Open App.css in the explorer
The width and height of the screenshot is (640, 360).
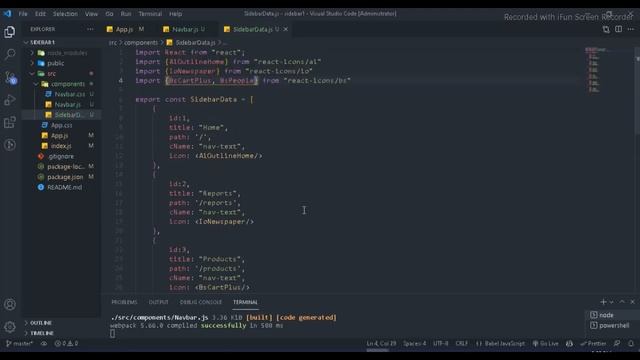tap(61, 125)
